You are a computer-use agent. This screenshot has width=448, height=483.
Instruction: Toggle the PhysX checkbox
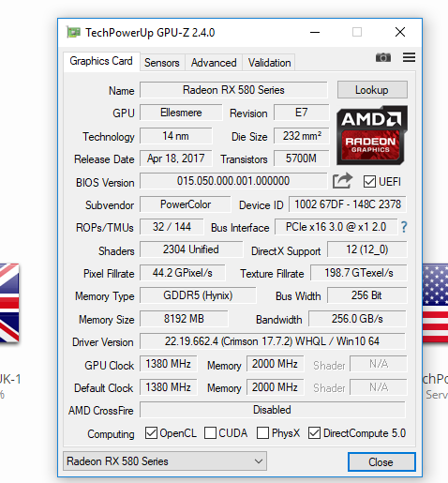pyautogui.click(x=262, y=433)
